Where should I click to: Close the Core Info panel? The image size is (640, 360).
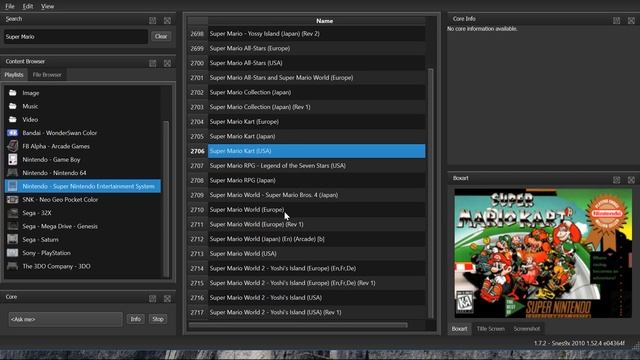631,20
